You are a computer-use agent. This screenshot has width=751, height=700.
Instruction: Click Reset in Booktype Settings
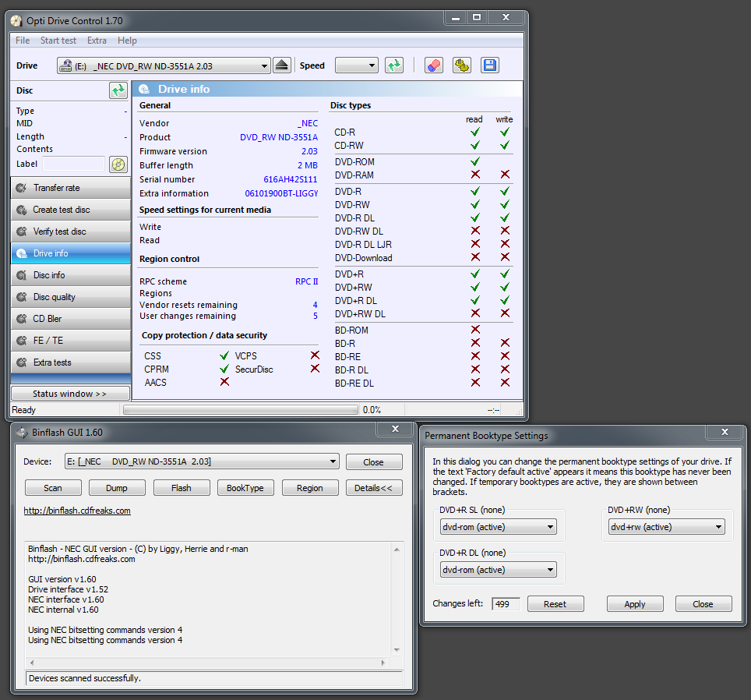pyautogui.click(x=555, y=604)
